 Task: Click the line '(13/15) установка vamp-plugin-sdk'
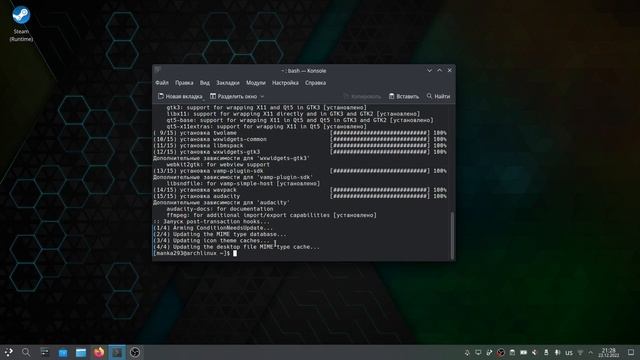208,171
